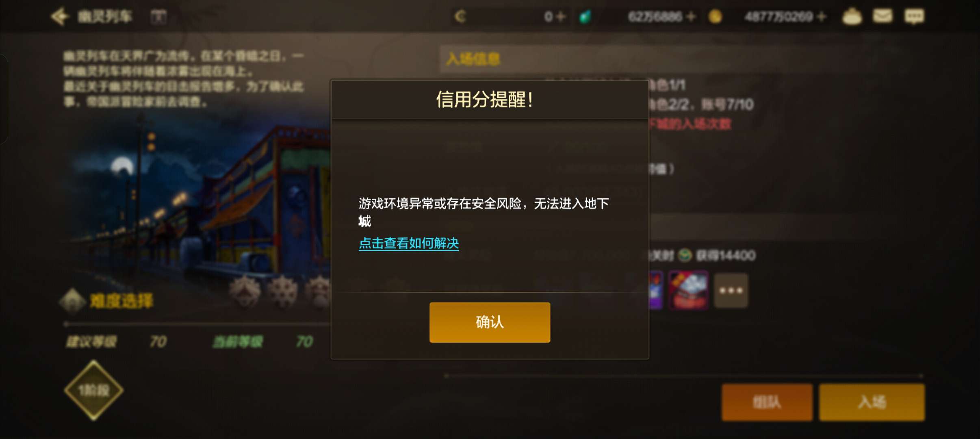Viewport: 980px width, 439px height.
Task: Open the info icon beside 幽灵列车 title
Action: 158,17
